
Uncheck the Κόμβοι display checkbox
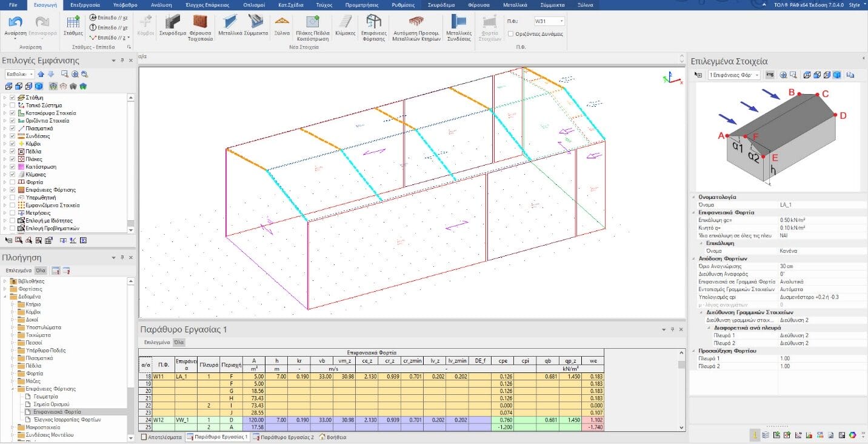(x=13, y=144)
